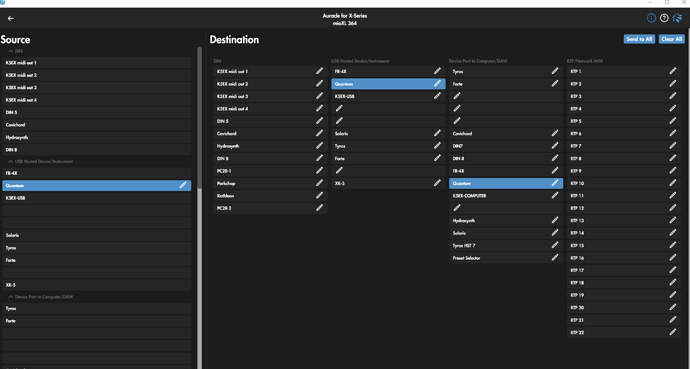The width and height of the screenshot is (690, 369).
Task: Enable routing to RTP 12 destination
Action: coord(624,208)
